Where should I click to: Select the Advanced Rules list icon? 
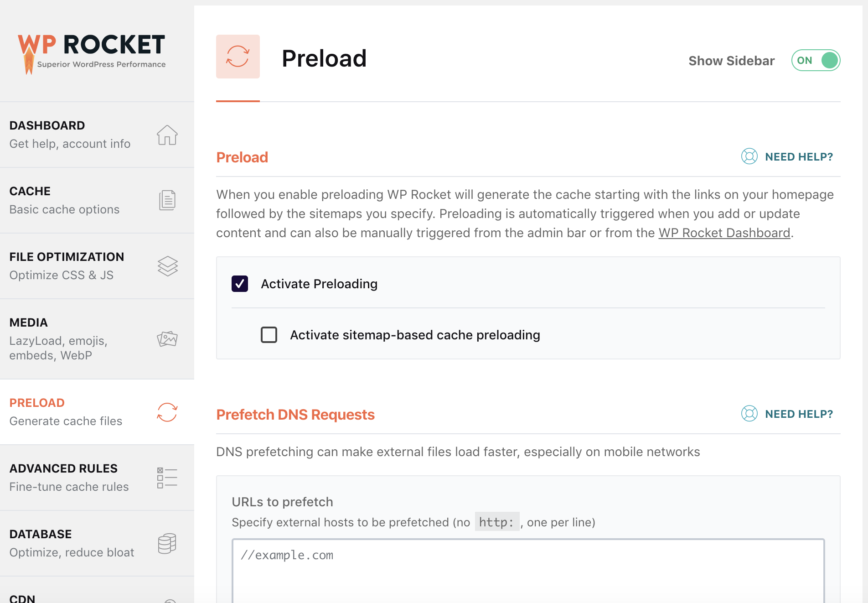pos(167,477)
